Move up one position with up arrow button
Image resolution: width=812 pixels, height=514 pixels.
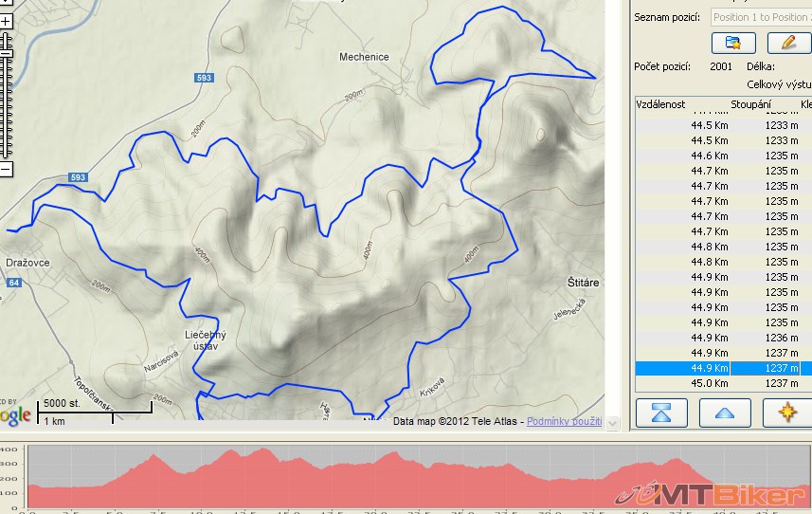[x=724, y=413]
